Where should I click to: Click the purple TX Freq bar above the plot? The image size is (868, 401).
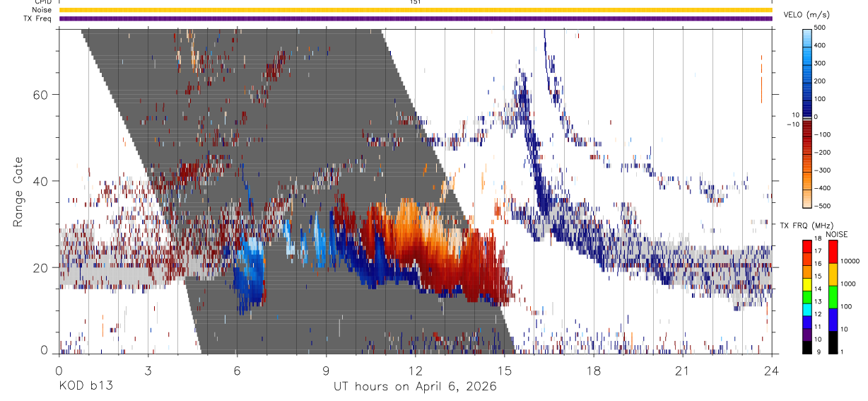click(x=415, y=18)
